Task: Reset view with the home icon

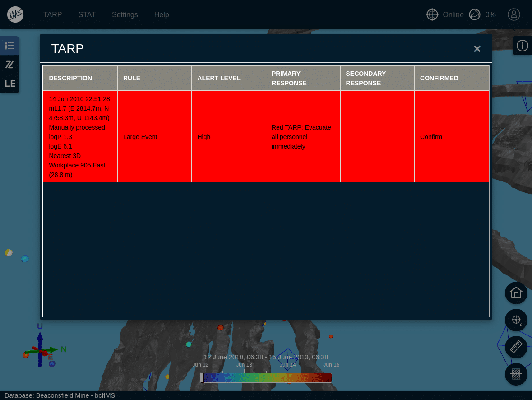Action: pyautogui.click(x=516, y=293)
